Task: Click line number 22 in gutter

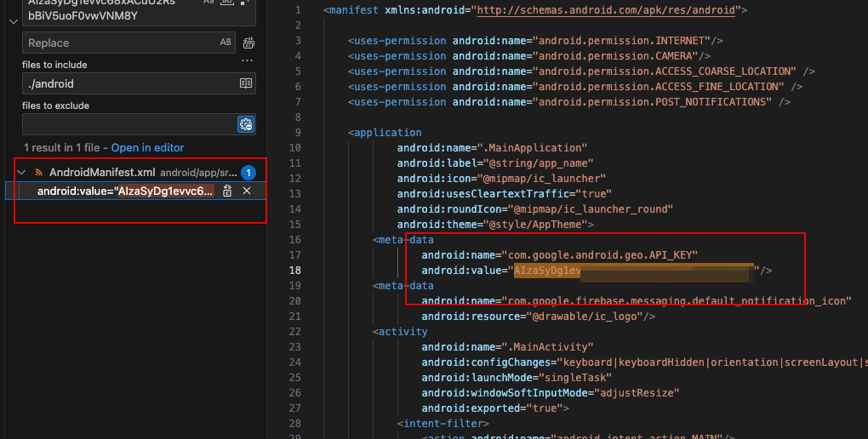Action: (295, 332)
